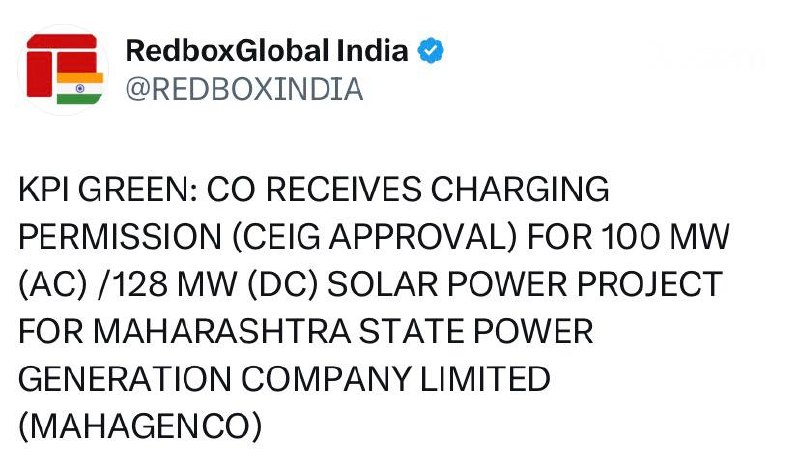Image resolution: width=800 pixels, height=471 pixels.
Task: Click the text FOR 100 MW
Action: tap(628, 237)
